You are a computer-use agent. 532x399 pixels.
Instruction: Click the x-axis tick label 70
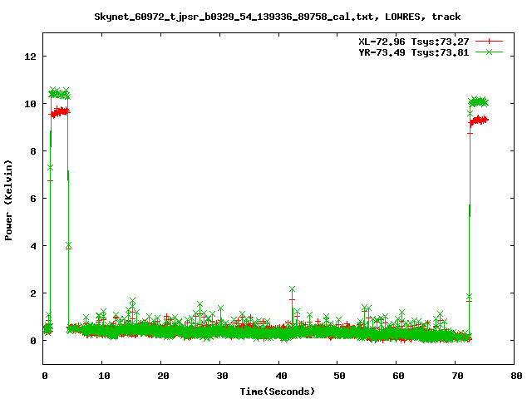pyautogui.click(x=456, y=376)
